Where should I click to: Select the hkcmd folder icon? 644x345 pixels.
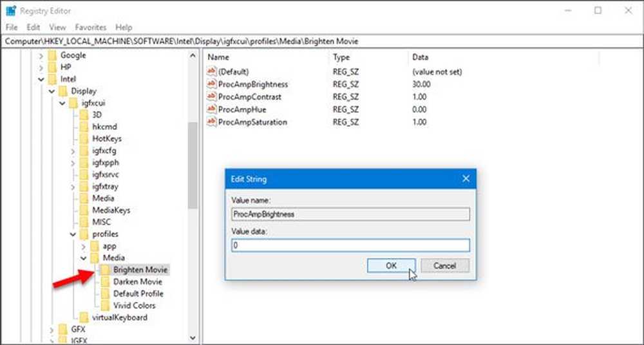(x=84, y=127)
